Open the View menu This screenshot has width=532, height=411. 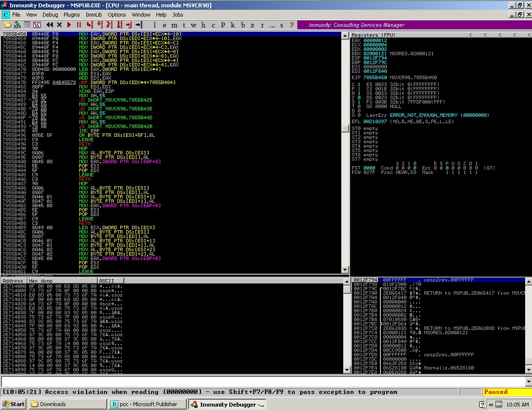[x=31, y=15]
